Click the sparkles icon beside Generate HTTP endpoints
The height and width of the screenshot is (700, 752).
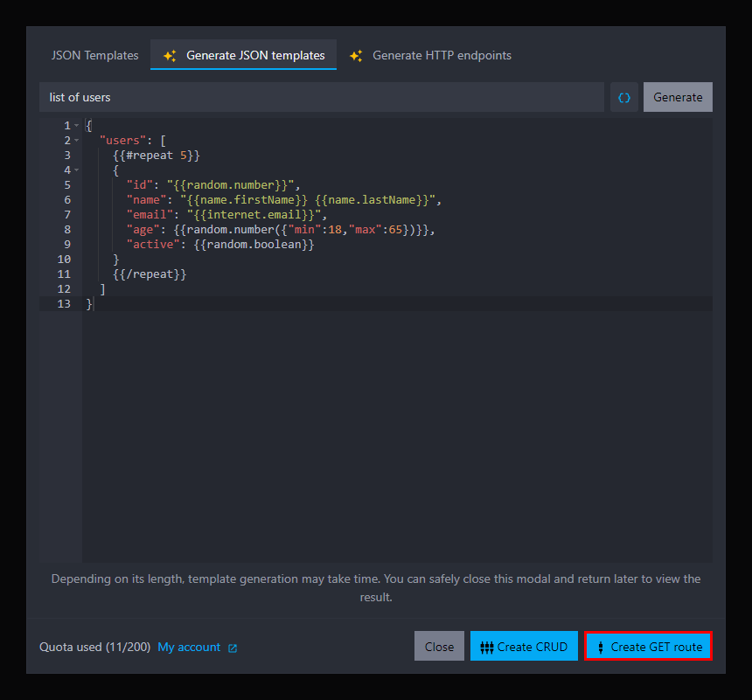point(356,54)
